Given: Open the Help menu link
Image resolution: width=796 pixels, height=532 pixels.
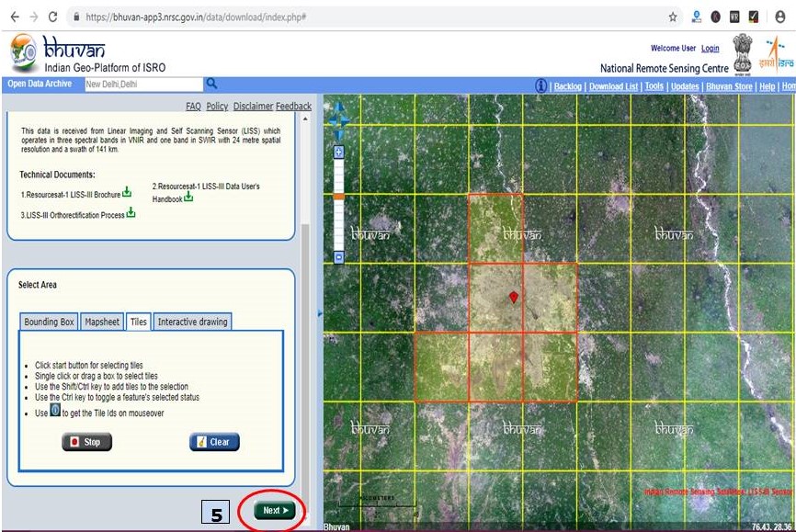Looking at the screenshot, I should pyautogui.click(x=768, y=86).
